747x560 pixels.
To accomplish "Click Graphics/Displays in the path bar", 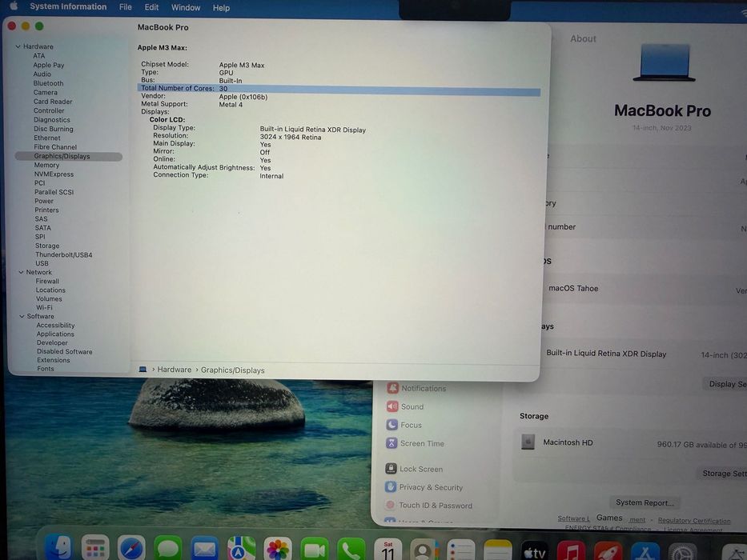I will 232,370.
